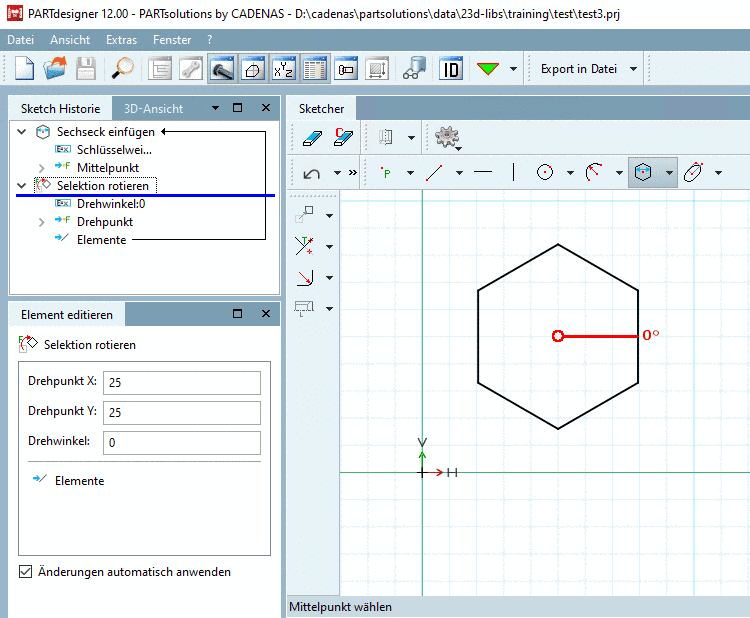Activate the hexagon insert tool
This screenshot has height=618, width=750.
[x=642, y=172]
